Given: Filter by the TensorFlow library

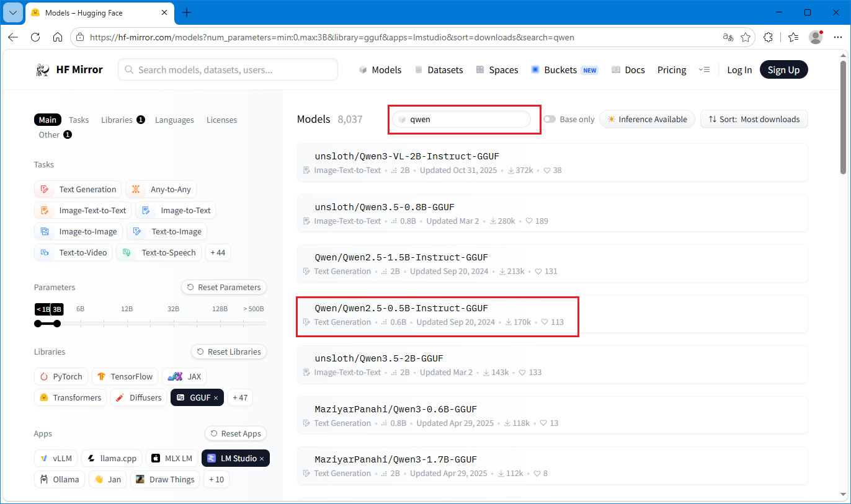Looking at the screenshot, I should 125,376.
